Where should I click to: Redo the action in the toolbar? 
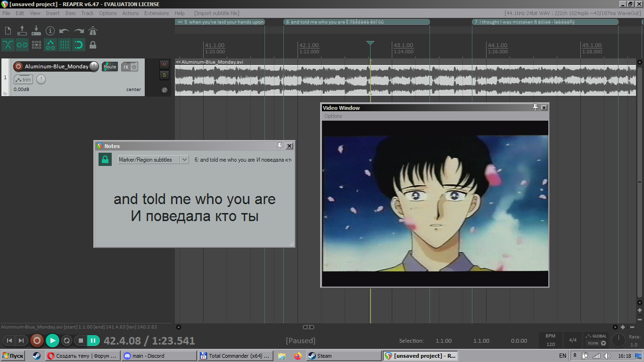tap(79, 31)
